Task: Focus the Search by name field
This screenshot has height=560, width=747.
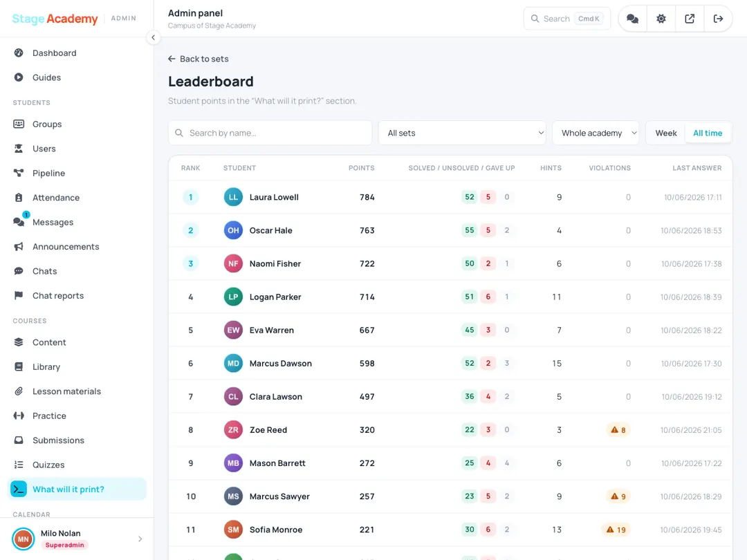Action: point(270,133)
